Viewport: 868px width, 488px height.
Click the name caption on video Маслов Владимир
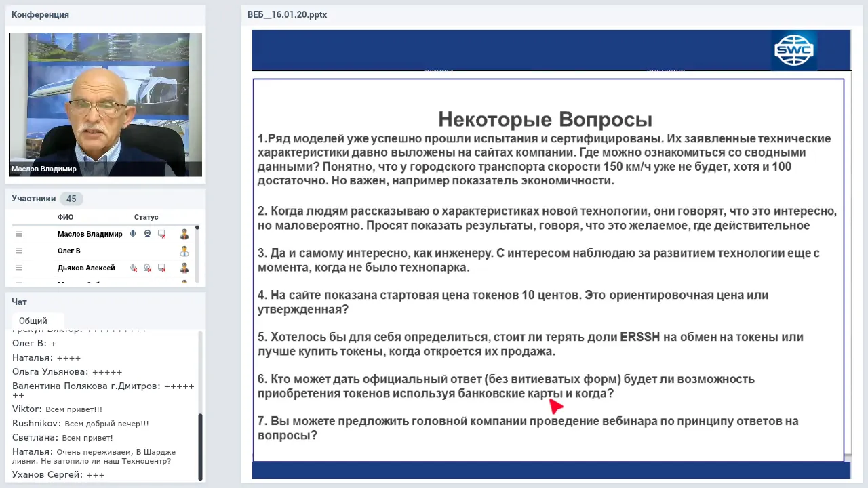point(44,169)
